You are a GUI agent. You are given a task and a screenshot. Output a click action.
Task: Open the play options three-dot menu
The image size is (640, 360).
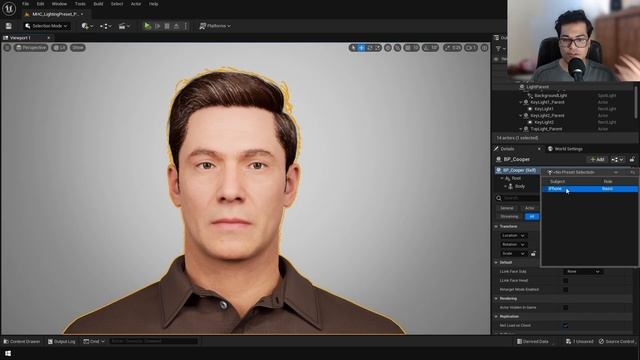point(186,26)
